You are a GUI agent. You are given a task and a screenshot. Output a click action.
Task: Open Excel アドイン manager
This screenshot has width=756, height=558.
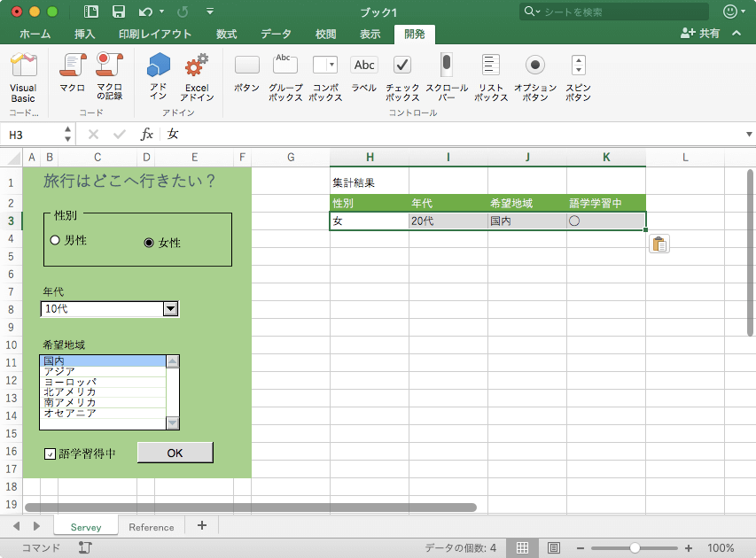(197, 77)
